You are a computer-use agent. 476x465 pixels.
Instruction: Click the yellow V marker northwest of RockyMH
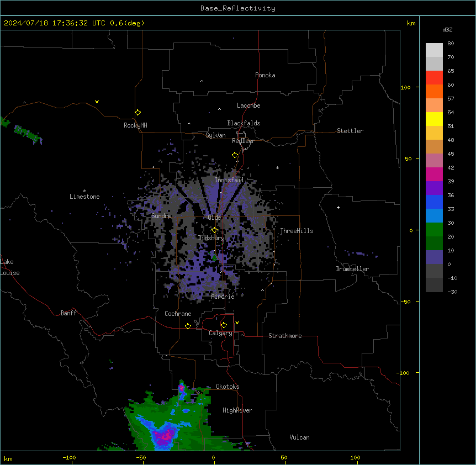[97, 102]
